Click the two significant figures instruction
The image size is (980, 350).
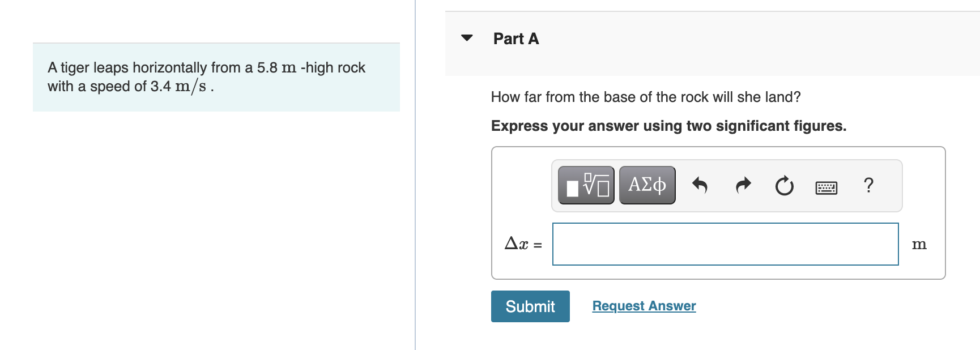(x=668, y=126)
